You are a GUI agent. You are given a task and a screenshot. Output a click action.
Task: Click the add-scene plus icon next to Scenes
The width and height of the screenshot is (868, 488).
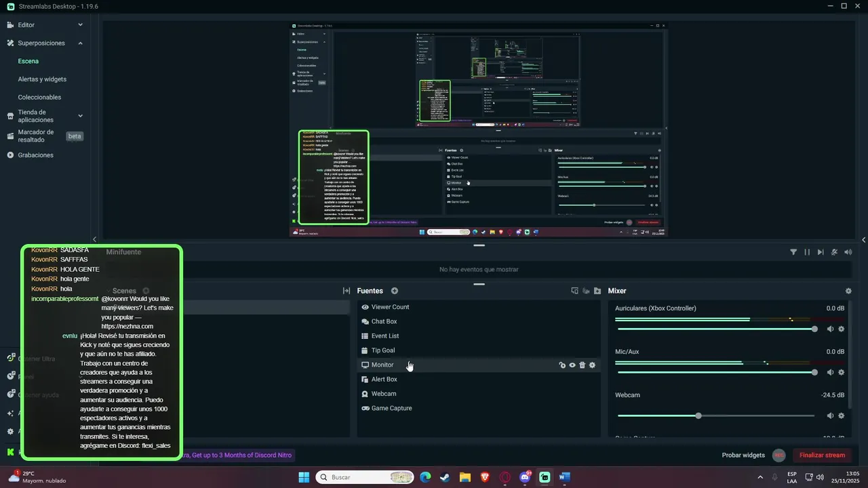pos(146,291)
